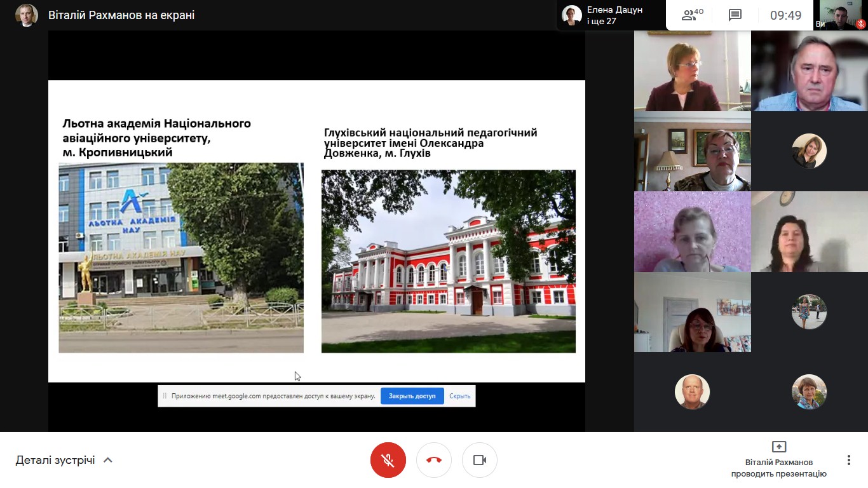Screen dimensions: 868x488
Task: Select video tile of man in blue shirt
Action: pyautogui.click(x=809, y=71)
